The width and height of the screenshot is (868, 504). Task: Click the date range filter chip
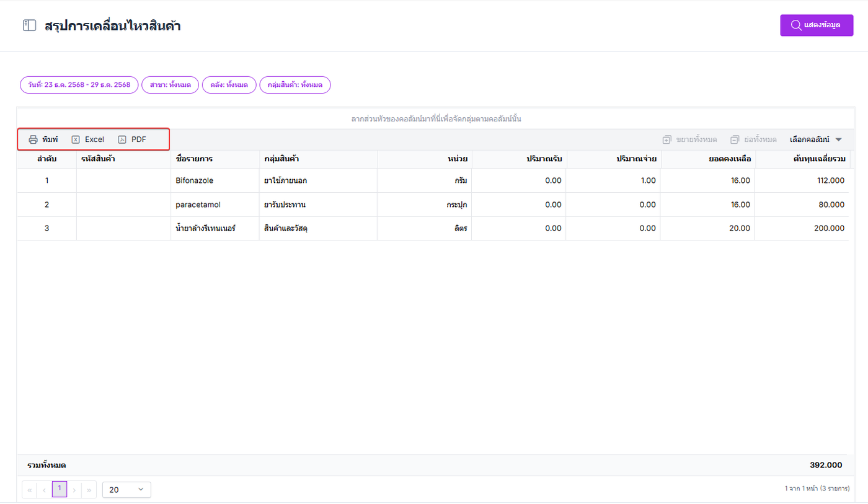click(x=79, y=85)
